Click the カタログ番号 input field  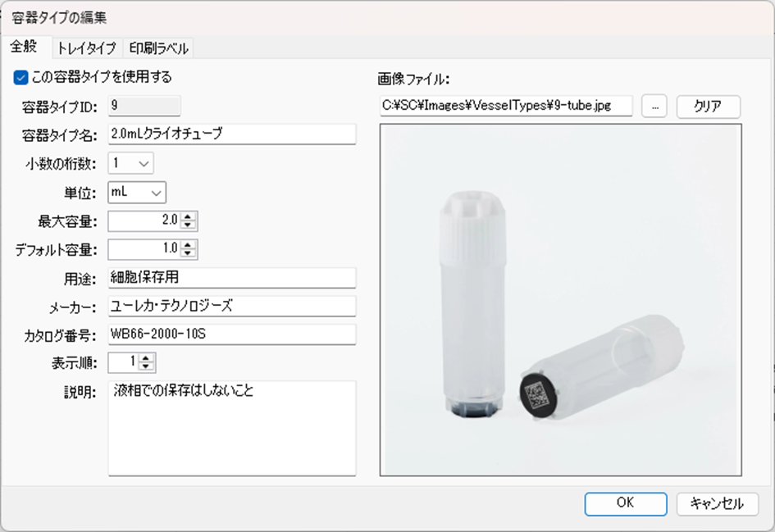click(232, 334)
